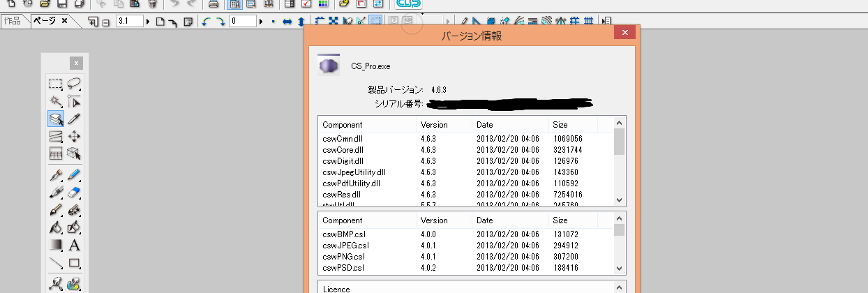
Task: Click the zoom percentage field showing 3.1
Action: pos(129,22)
